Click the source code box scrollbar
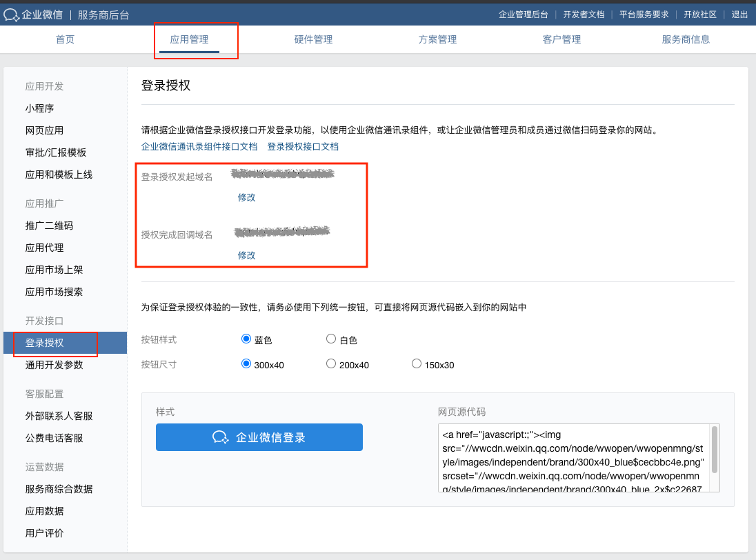 pyautogui.click(x=715, y=450)
